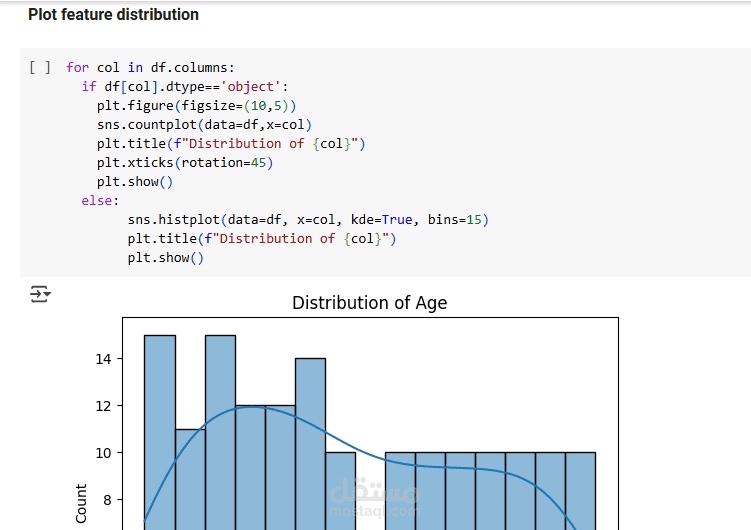Click the y-axis tick label 14

coord(103,359)
